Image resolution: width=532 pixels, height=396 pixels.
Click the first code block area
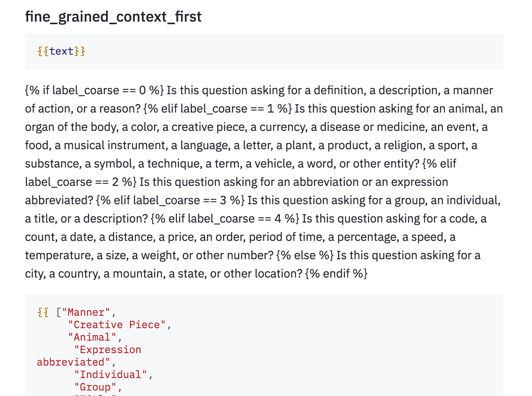(264, 51)
